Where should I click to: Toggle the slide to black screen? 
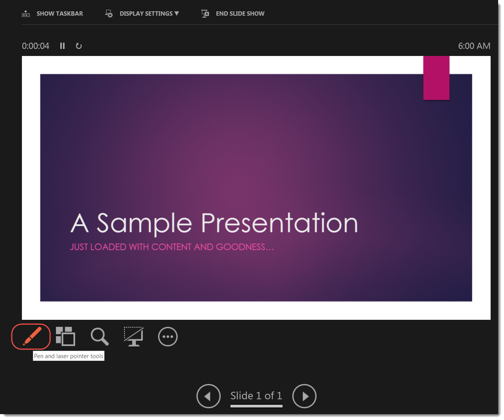click(133, 337)
